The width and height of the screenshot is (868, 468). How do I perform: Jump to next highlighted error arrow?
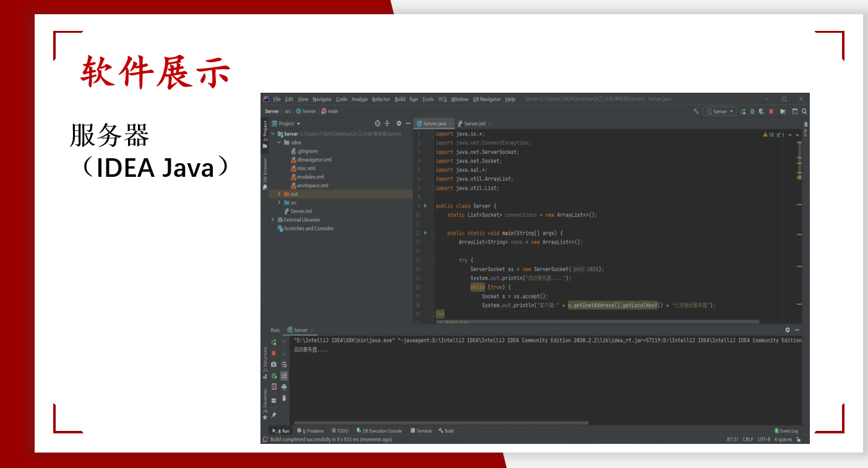point(797,135)
